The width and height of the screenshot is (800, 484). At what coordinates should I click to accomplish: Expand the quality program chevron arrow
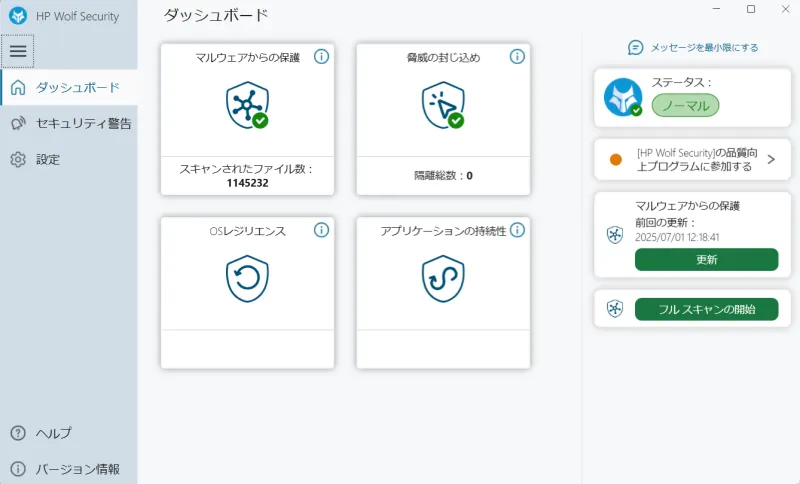click(771, 160)
